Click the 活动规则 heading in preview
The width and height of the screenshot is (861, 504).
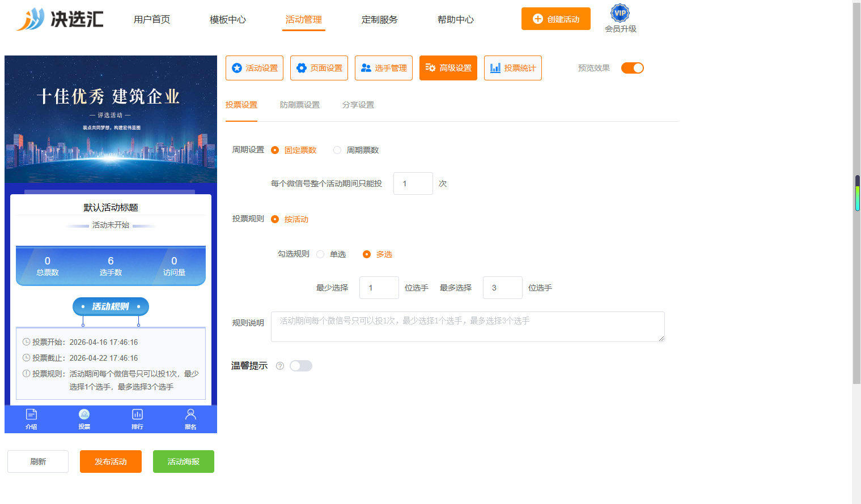(x=111, y=306)
